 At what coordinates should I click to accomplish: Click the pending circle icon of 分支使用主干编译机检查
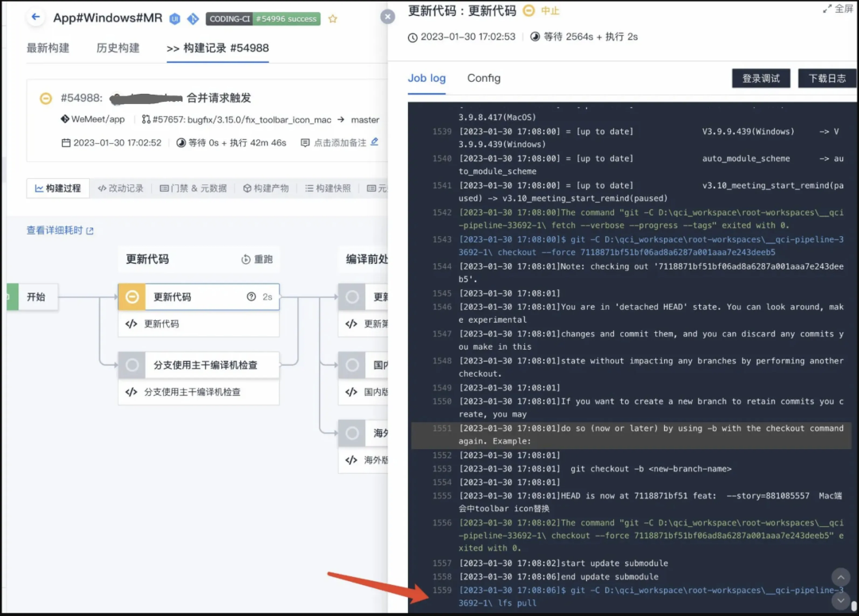(x=132, y=365)
